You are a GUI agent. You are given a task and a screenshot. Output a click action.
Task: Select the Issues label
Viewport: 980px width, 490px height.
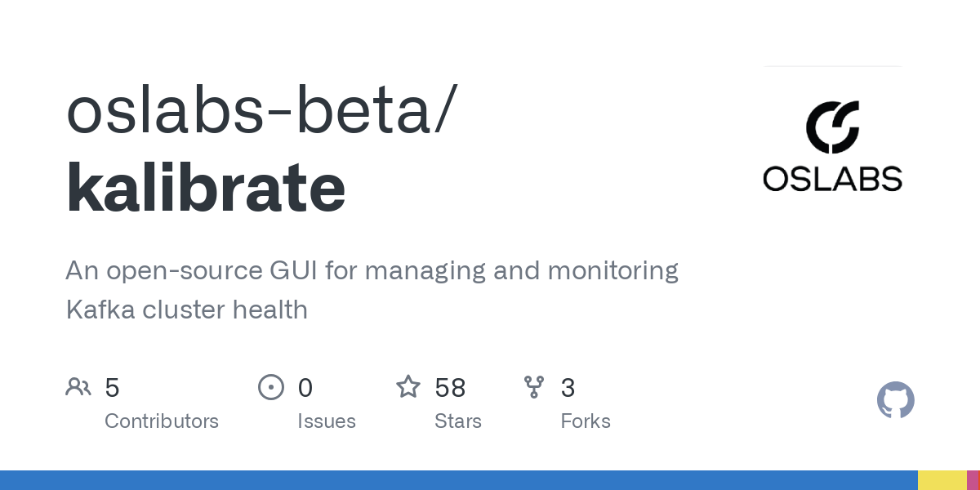click(x=327, y=421)
